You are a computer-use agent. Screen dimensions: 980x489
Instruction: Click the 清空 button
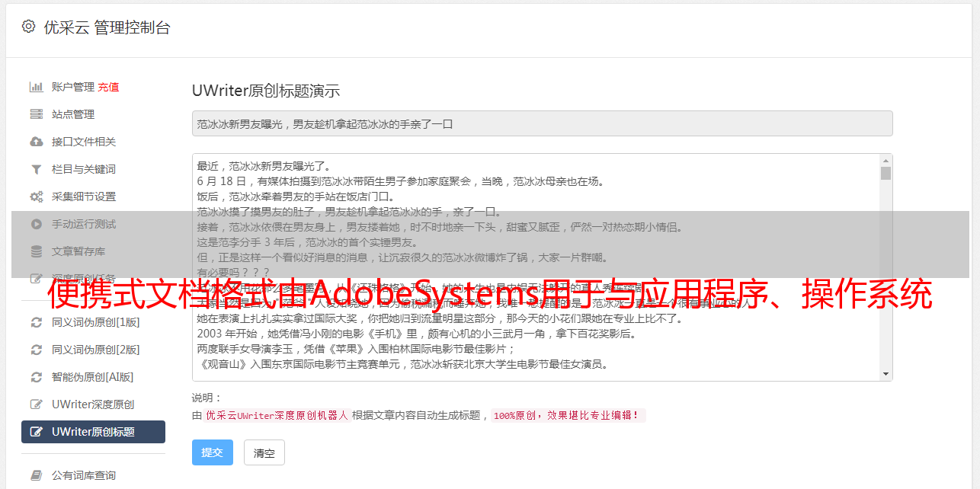point(264,452)
